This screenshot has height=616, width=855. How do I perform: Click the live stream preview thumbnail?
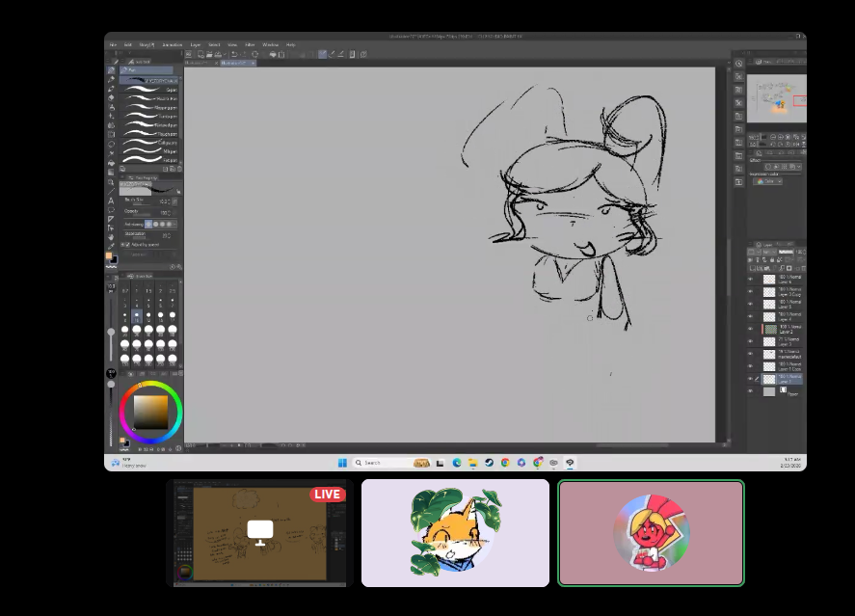click(x=258, y=533)
